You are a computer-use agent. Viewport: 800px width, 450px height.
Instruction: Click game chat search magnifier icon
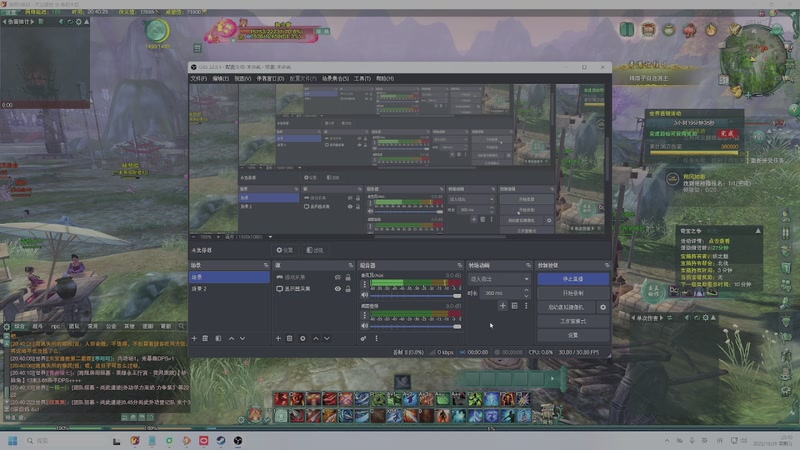(x=181, y=326)
